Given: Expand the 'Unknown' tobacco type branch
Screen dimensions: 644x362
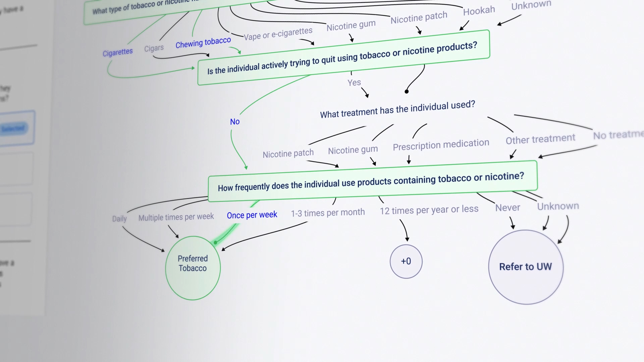Looking at the screenshot, I should 530,5.
